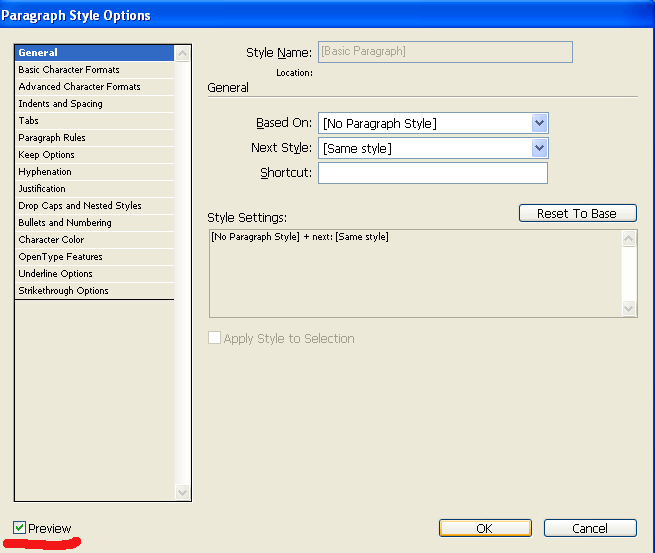Check Apply Style to Selection
The height and width of the screenshot is (553, 655).
pos(214,337)
